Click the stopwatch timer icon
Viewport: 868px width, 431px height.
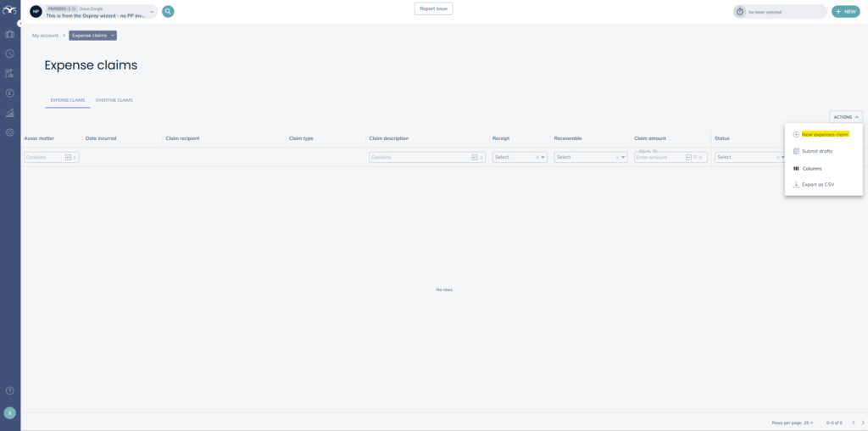click(740, 12)
